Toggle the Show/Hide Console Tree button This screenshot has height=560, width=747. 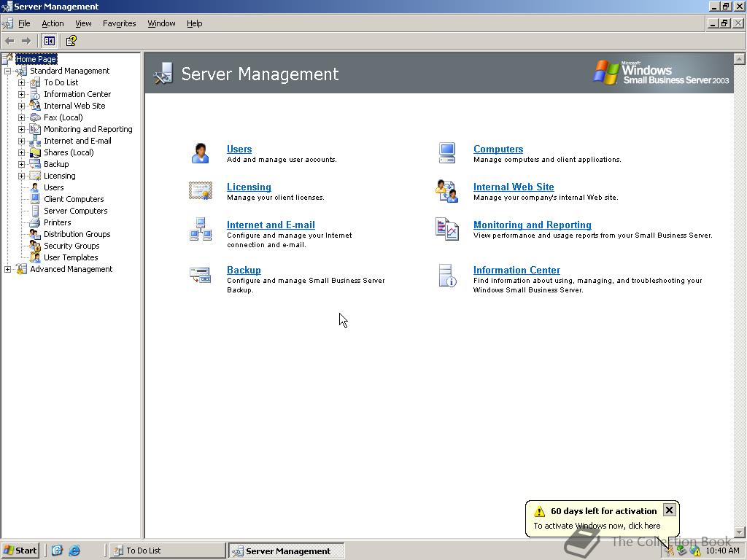(x=49, y=41)
